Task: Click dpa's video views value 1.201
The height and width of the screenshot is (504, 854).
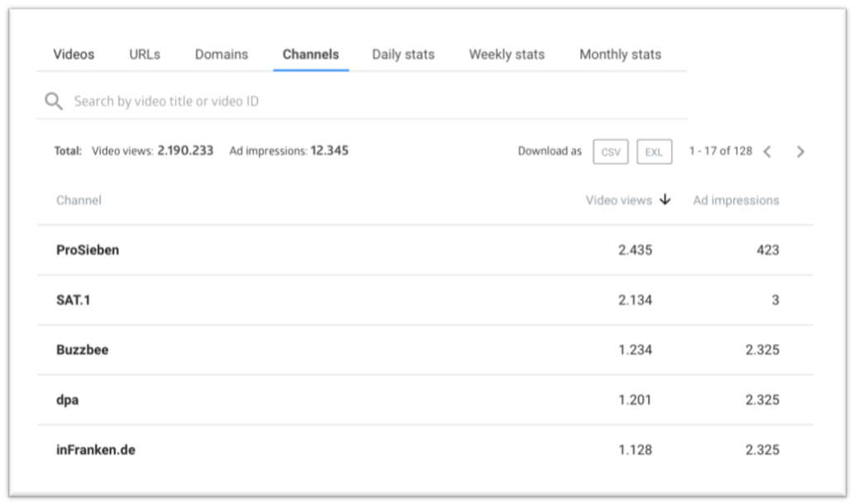Action: 635,400
